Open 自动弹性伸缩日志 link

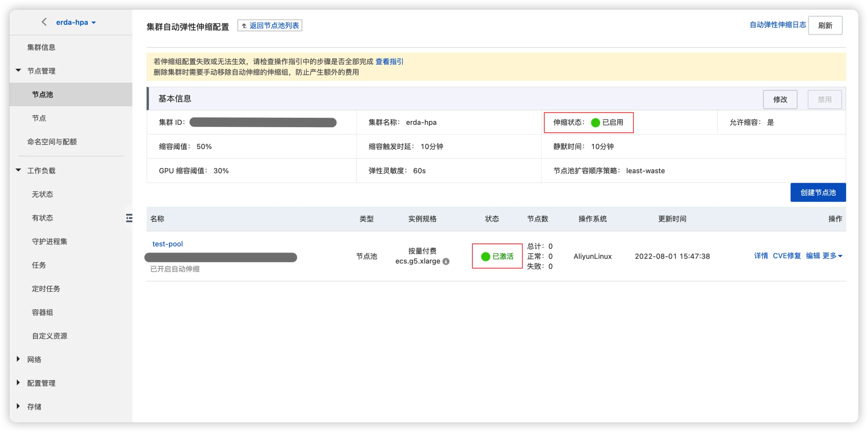click(x=778, y=25)
